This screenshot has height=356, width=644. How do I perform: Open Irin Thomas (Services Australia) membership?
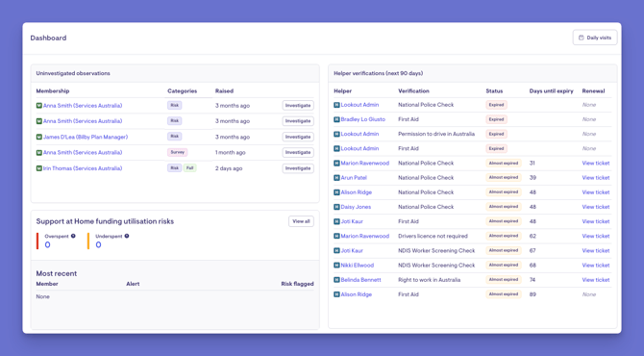tap(83, 168)
